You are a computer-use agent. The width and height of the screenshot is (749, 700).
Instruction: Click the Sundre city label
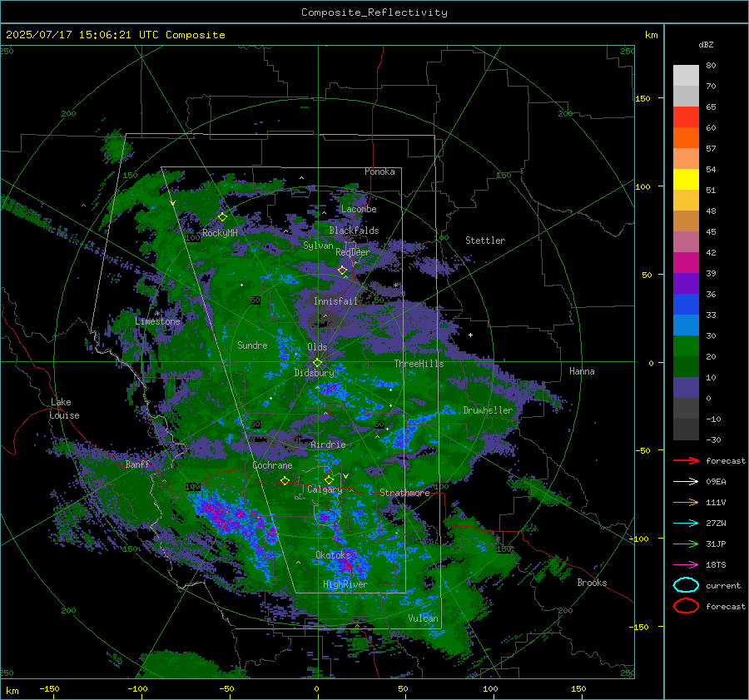tap(252, 345)
